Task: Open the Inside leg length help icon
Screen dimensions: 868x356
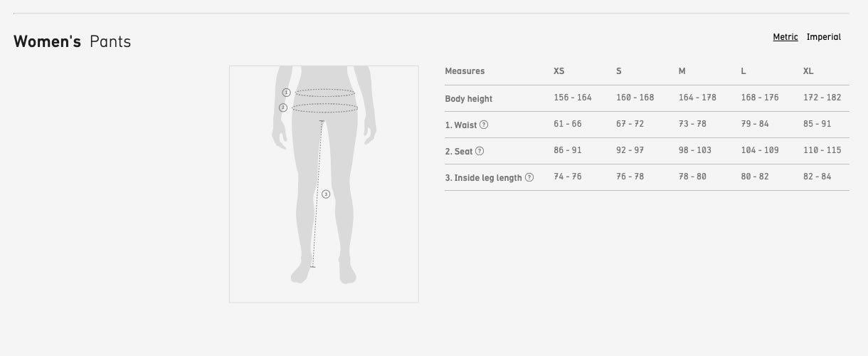Action: (x=529, y=177)
